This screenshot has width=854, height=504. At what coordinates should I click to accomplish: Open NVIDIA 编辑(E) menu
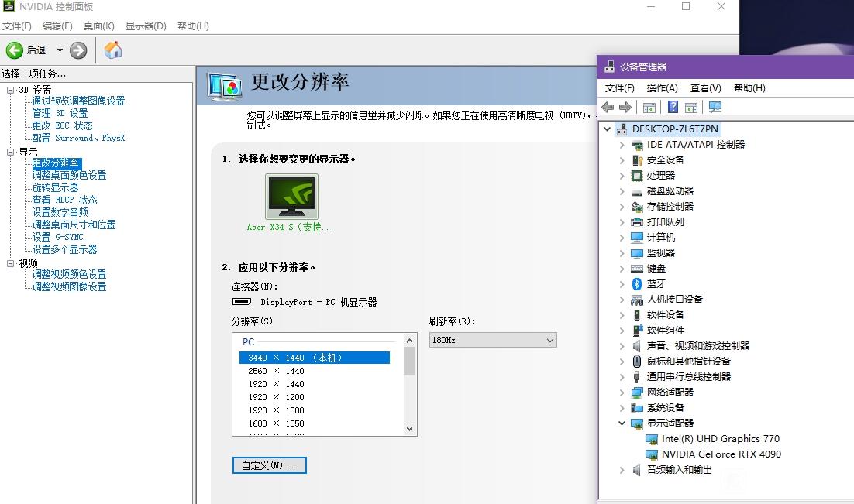coord(57,26)
